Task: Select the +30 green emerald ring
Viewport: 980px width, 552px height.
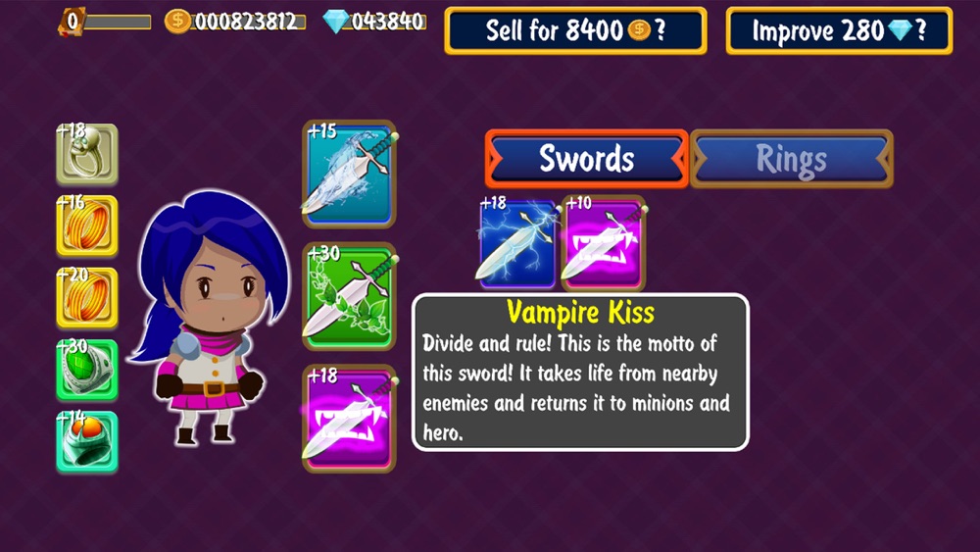Action: 87,370
